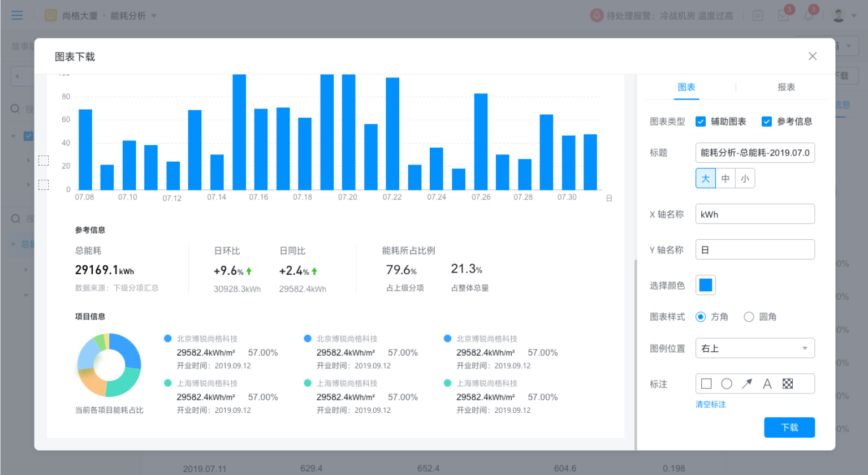
Task: Close the 图表下载 dialog
Action: 813,56
